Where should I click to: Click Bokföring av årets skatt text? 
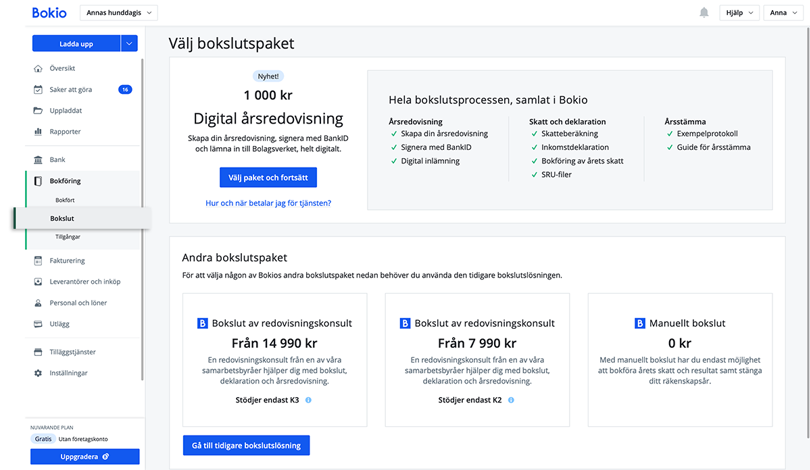coord(582,161)
